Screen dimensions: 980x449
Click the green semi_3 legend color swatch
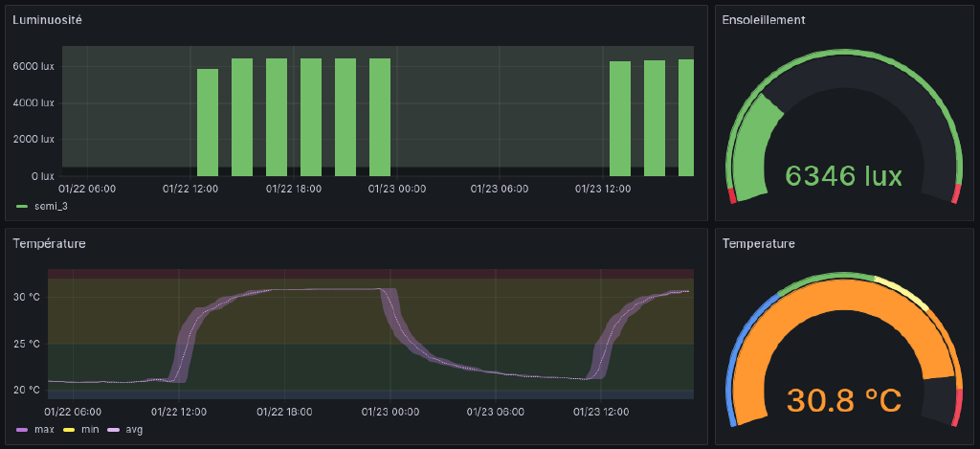(x=23, y=206)
